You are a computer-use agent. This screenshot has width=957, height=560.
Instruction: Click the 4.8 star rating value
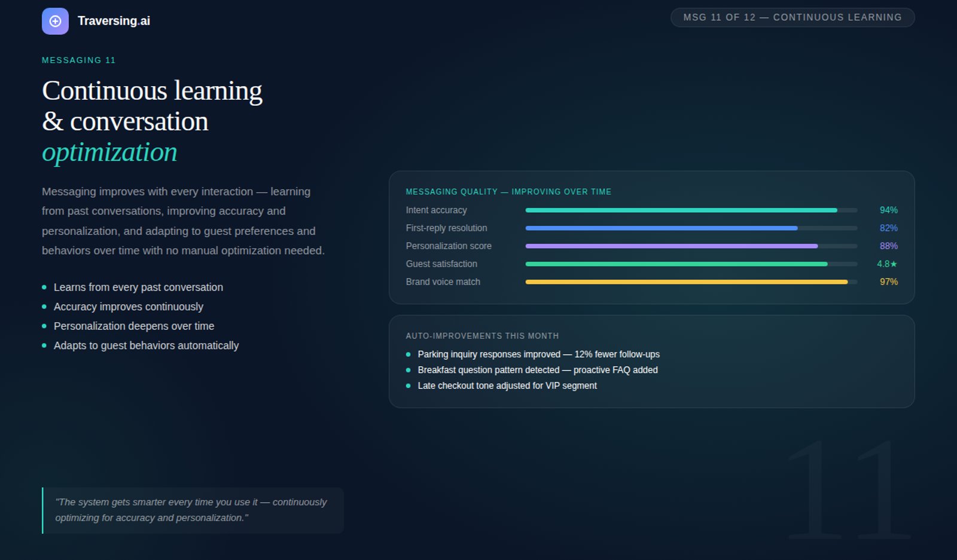click(x=887, y=264)
